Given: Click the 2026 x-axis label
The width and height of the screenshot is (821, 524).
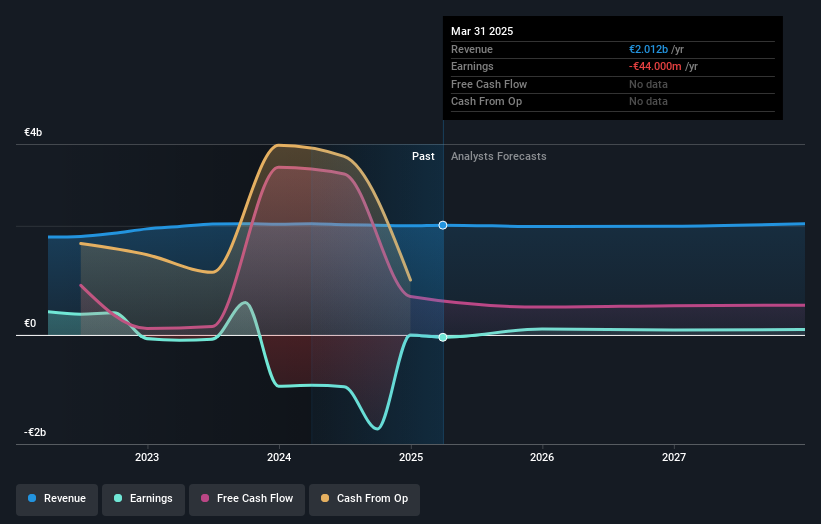Looking at the screenshot, I should coord(542,457).
